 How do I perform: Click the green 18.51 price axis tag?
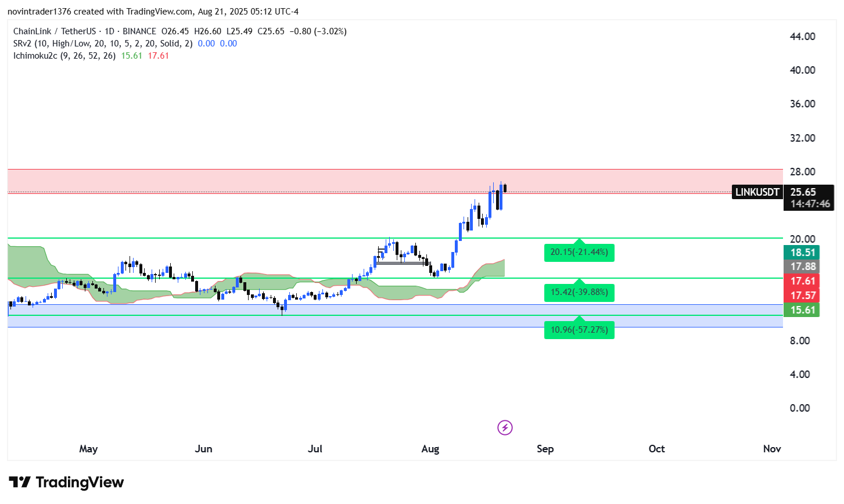click(803, 253)
